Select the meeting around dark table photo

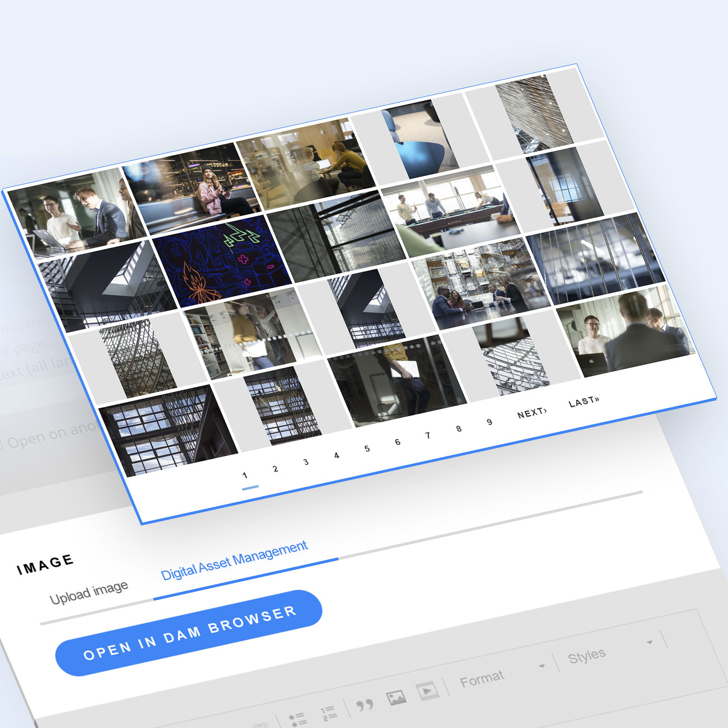pyautogui.click(x=480, y=283)
